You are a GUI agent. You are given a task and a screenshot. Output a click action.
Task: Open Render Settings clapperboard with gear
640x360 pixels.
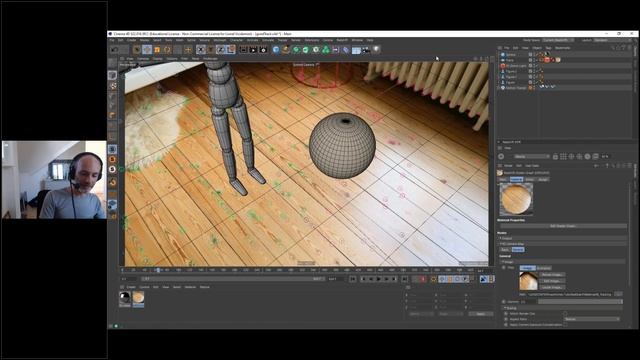point(263,50)
